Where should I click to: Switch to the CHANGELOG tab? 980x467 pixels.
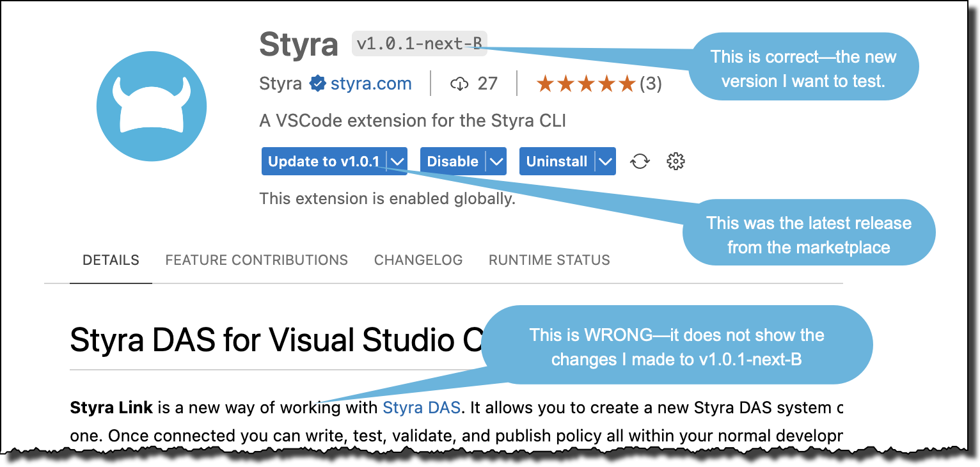418,260
